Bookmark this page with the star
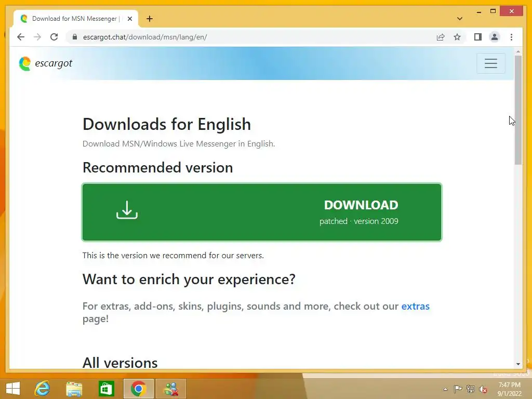Viewport: 532px width, 399px height. tap(457, 37)
